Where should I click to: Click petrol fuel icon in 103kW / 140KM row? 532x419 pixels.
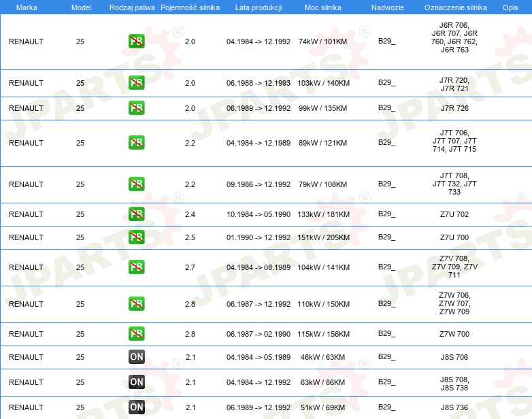click(136, 83)
